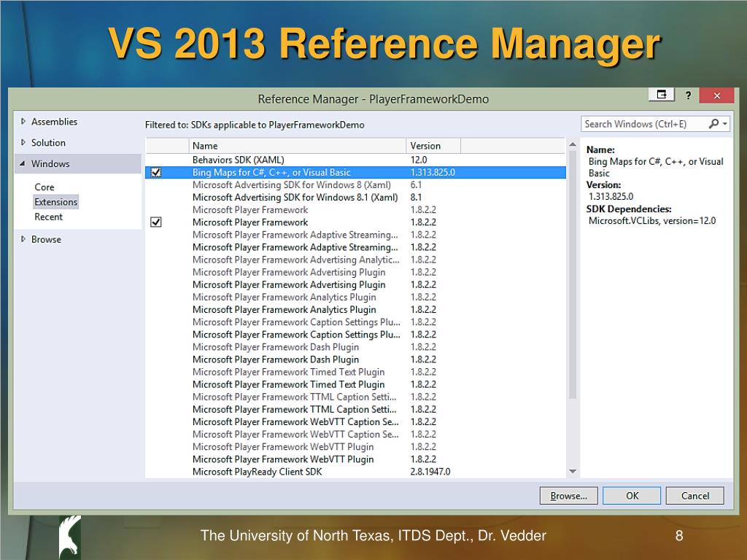Confirm with the OK button
The width and height of the screenshot is (747, 560).
click(632, 496)
